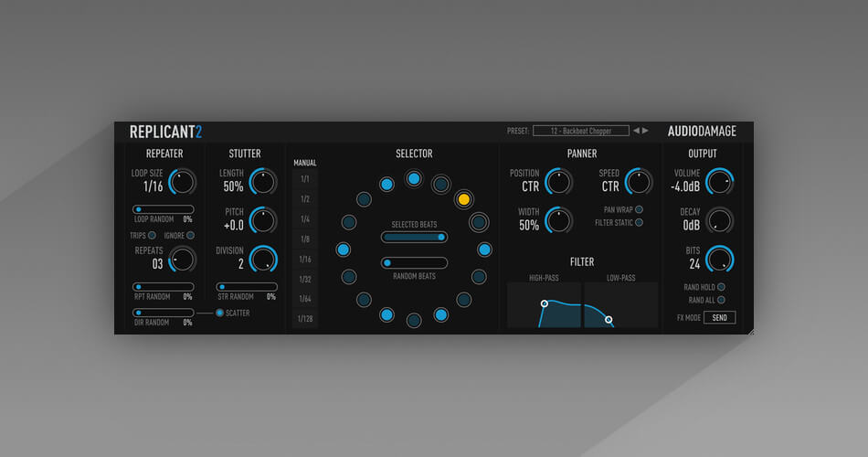Image resolution: width=868 pixels, height=457 pixels.
Task: Enable Filter Static
Action: 639,222
